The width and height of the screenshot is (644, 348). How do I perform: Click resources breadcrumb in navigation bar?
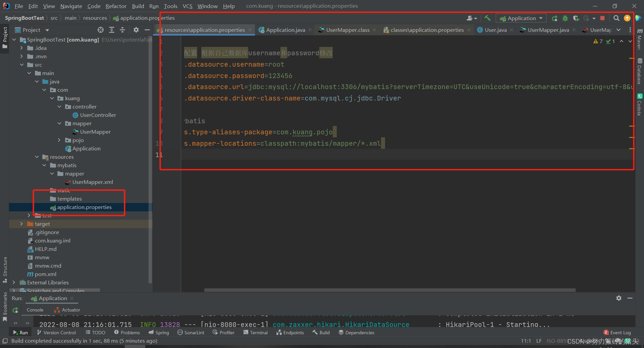coord(95,18)
